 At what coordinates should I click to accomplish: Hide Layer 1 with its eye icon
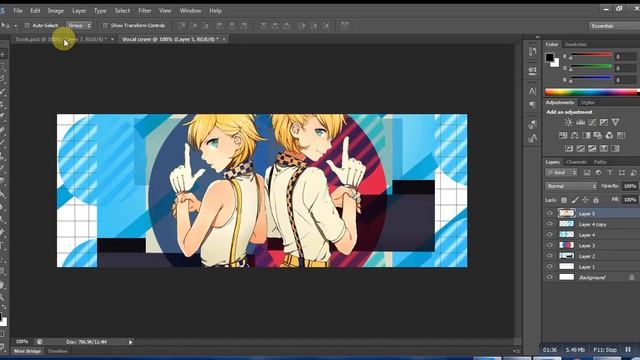(x=549, y=267)
